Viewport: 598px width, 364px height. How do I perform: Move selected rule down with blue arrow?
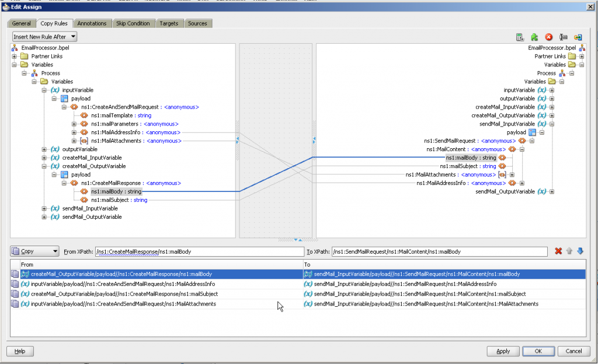580,251
